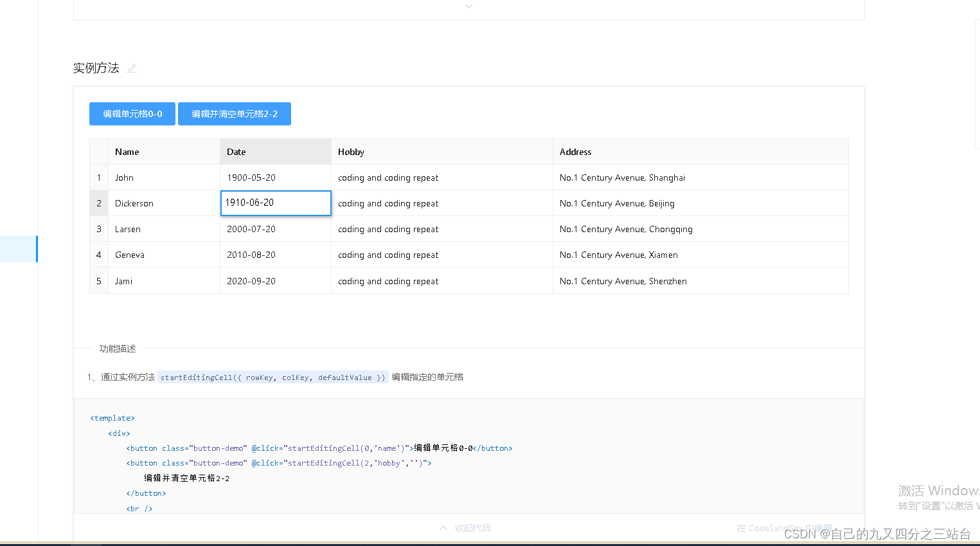
Task: Click Jami's hobby cell
Action: (442, 281)
